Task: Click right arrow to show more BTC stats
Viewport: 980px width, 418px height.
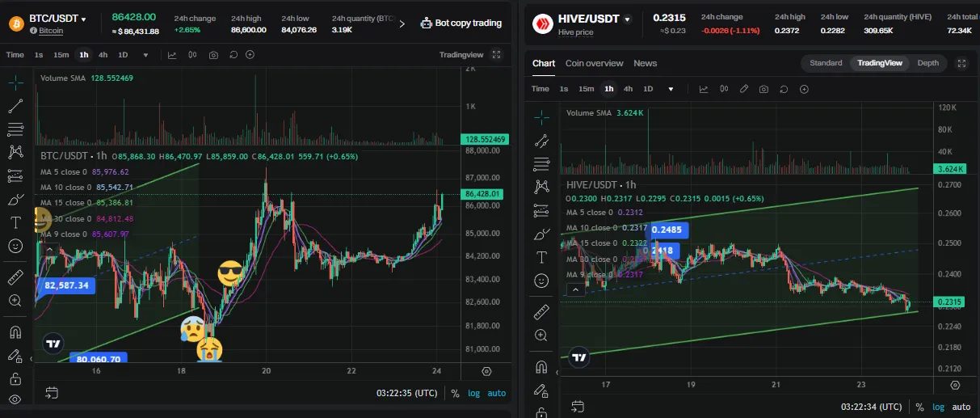Action: [402, 23]
